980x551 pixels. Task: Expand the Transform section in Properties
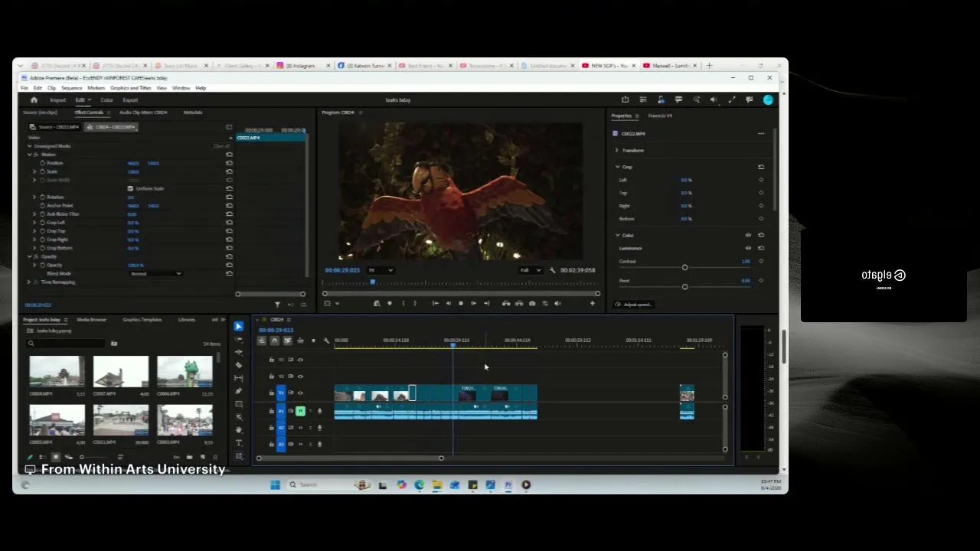pos(617,150)
